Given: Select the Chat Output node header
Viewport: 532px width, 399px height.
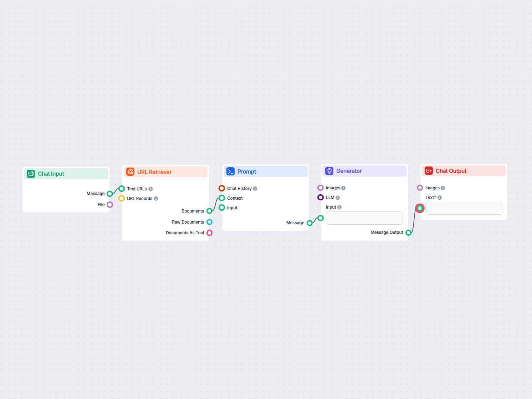Looking at the screenshot, I should (464, 171).
